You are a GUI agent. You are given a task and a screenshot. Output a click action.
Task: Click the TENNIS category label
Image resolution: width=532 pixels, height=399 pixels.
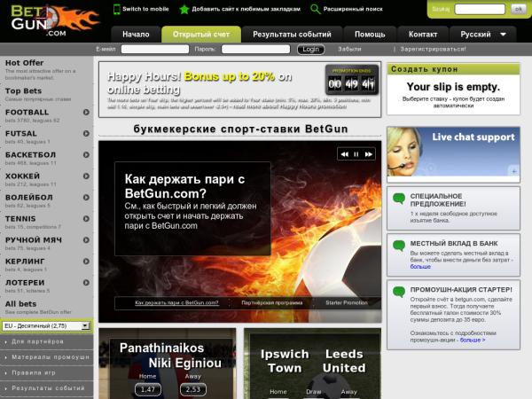point(20,218)
